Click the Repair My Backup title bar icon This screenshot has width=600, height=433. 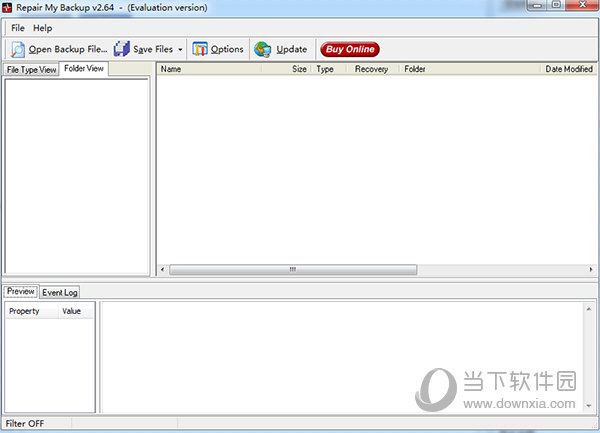(7, 7)
